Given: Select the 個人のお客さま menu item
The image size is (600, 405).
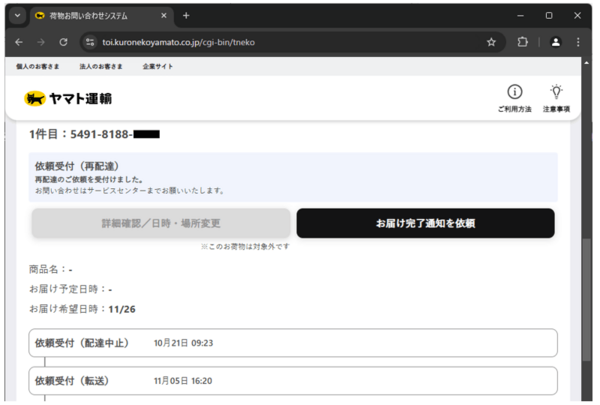Looking at the screenshot, I should tap(40, 65).
